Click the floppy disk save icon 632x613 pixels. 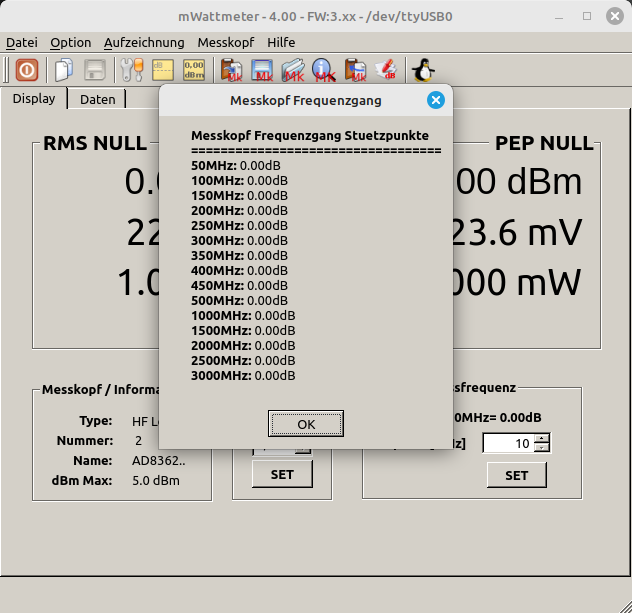(x=95, y=71)
